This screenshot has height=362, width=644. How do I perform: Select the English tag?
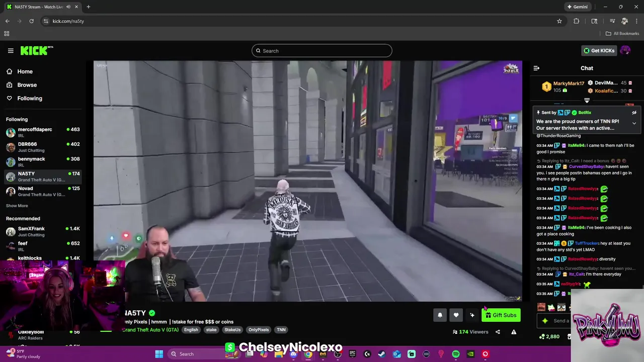pos(191,330)
